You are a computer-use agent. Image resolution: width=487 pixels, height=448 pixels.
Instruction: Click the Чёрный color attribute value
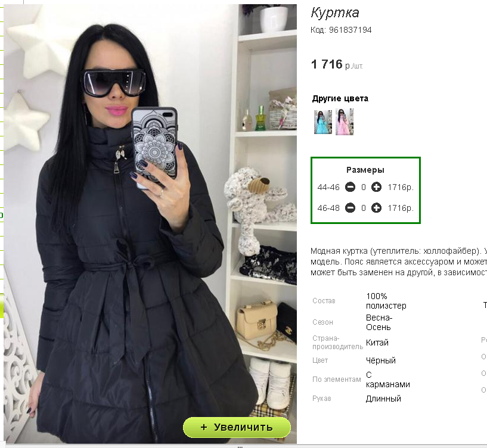click(x=381, y=360)
